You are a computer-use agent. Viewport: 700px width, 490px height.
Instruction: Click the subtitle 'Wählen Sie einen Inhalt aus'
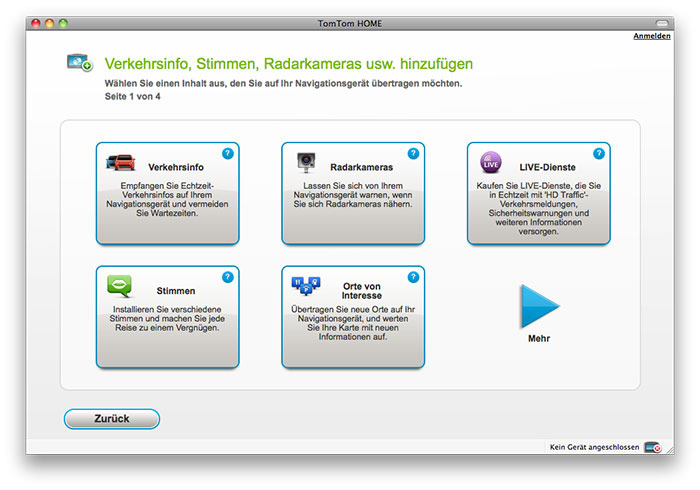click(283, 83)
